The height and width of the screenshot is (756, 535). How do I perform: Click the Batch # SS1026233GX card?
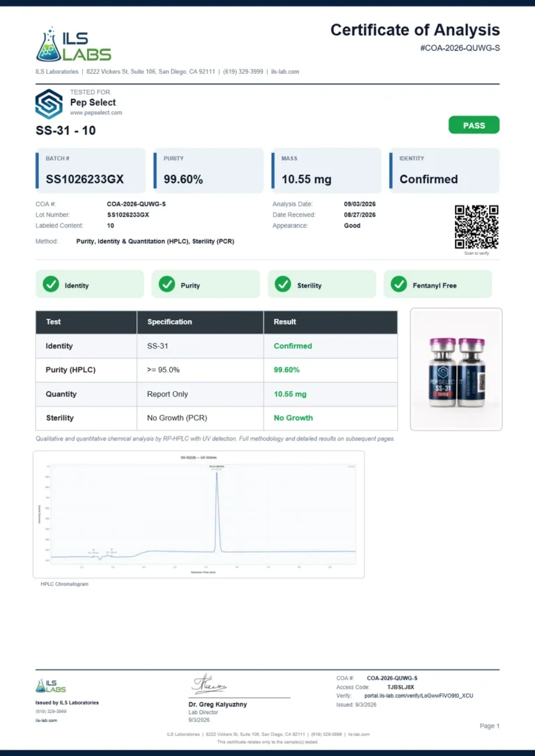pyautogui.click(x=91, y=171)
